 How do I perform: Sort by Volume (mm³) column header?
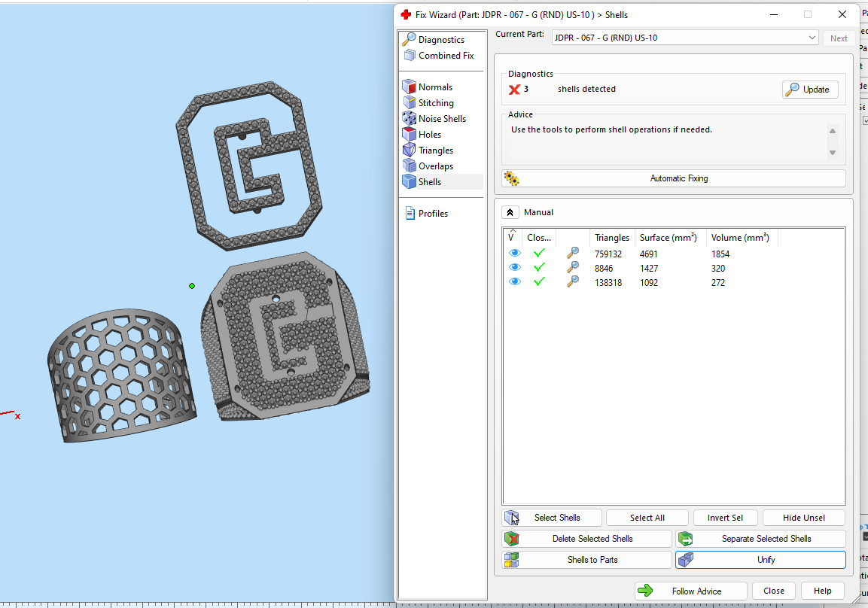coord(740,237)
